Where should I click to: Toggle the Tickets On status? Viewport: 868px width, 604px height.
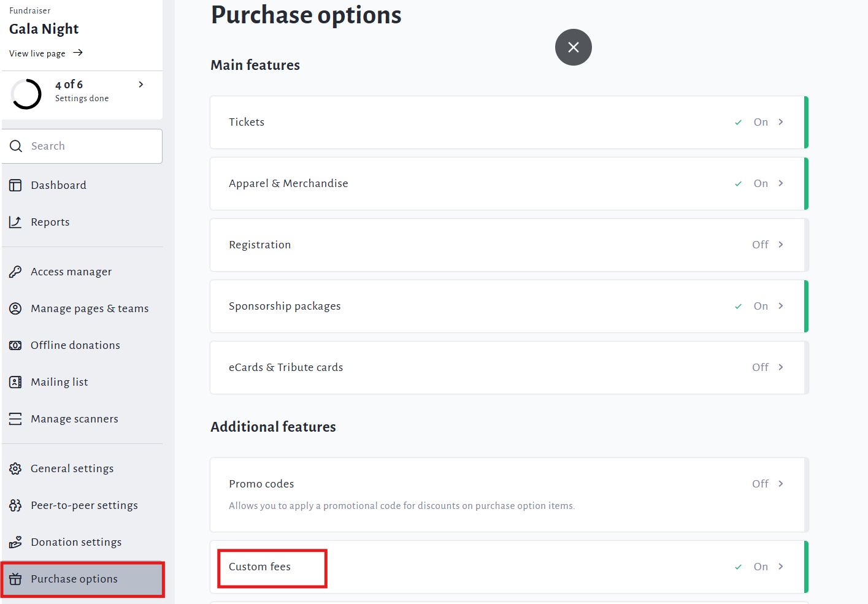(x=760, y=122)
